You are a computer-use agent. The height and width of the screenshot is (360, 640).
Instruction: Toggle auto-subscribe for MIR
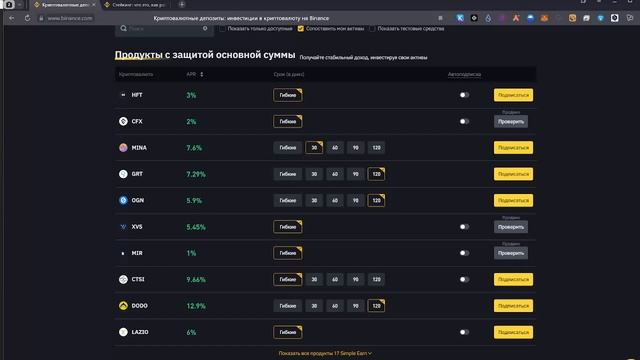coord(464,253)
